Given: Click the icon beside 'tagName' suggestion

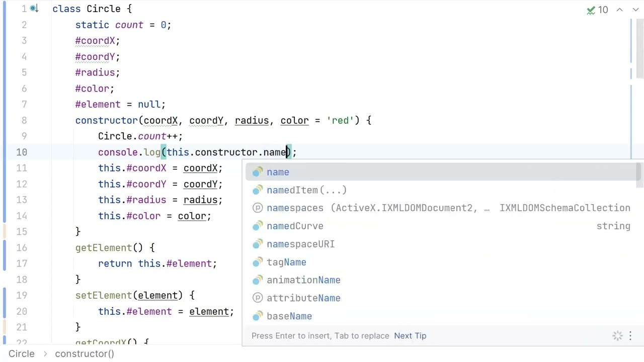Looking at the screenshot, I should click(x=258, y=262).
